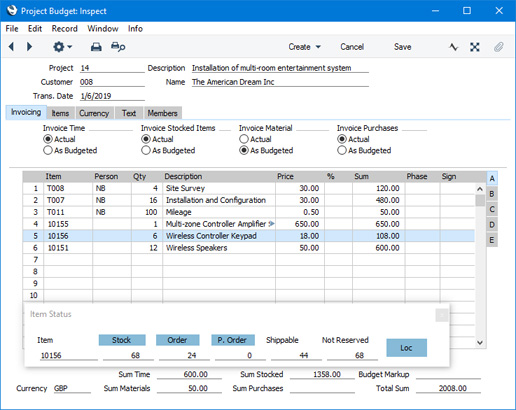Go to previous record arrow

pyautogui.click(x=11, y=47)
